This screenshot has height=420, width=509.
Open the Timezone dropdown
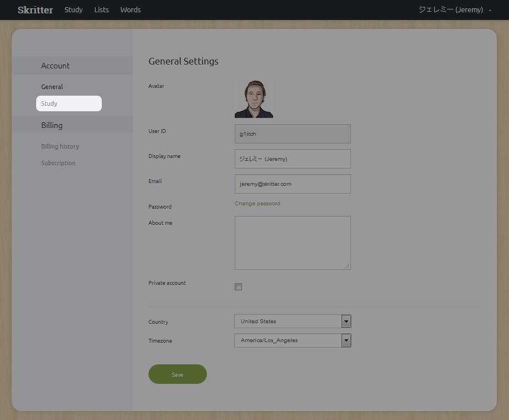click(293, 340)
